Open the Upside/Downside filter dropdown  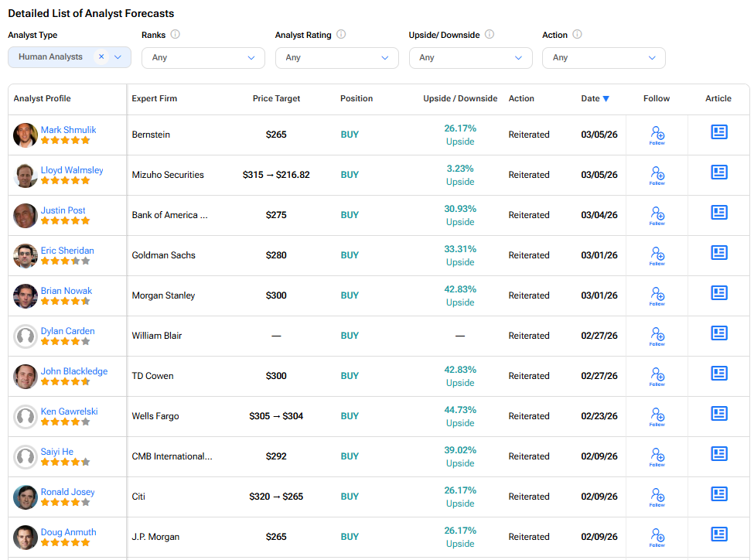tap(470, 58)
